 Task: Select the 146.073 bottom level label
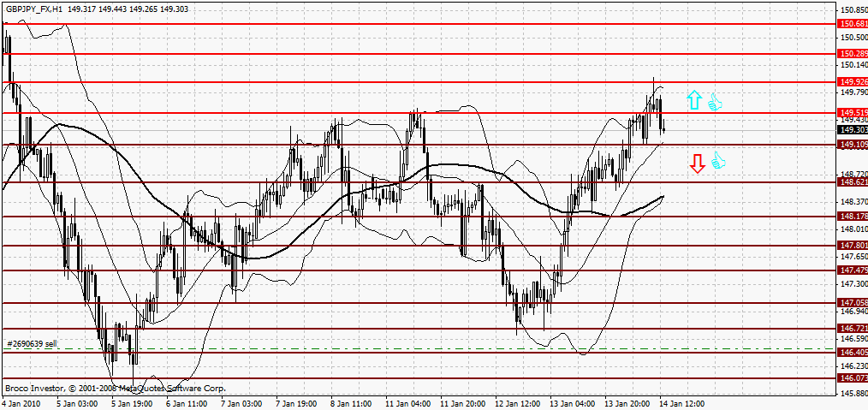coord(853,377)
